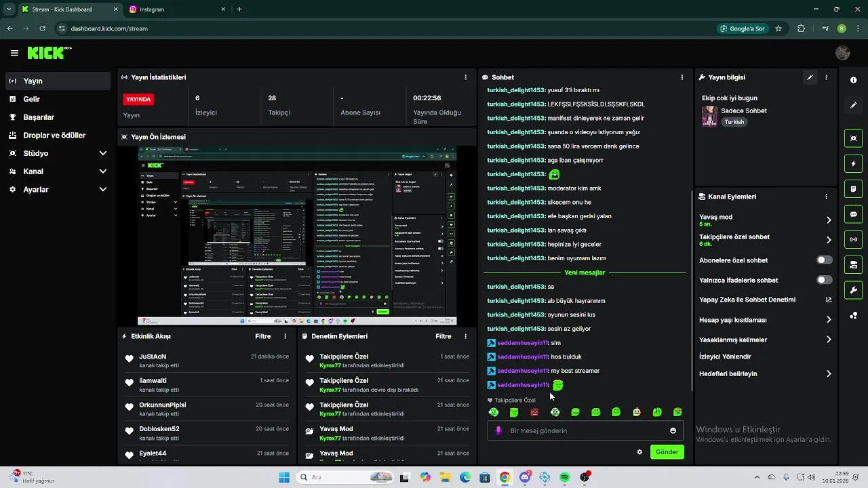Select Gelir in the sidebar
868x488 pixels.
point(58,99)
